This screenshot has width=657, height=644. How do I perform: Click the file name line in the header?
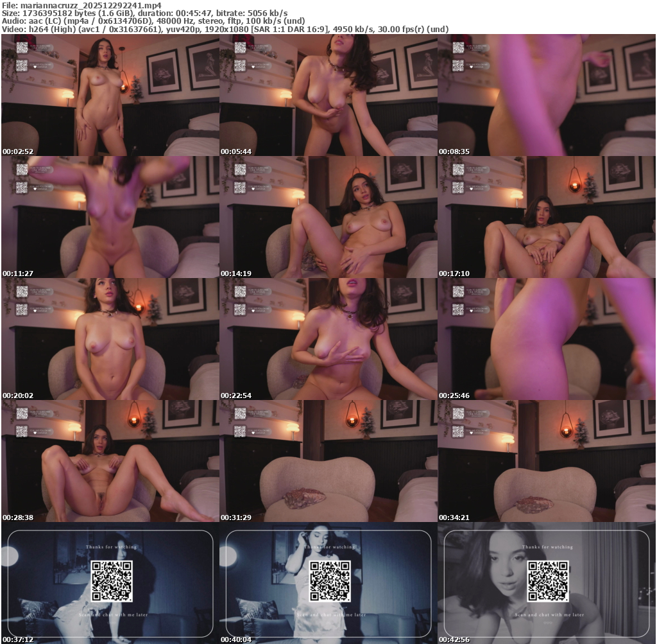coord(81,5)
